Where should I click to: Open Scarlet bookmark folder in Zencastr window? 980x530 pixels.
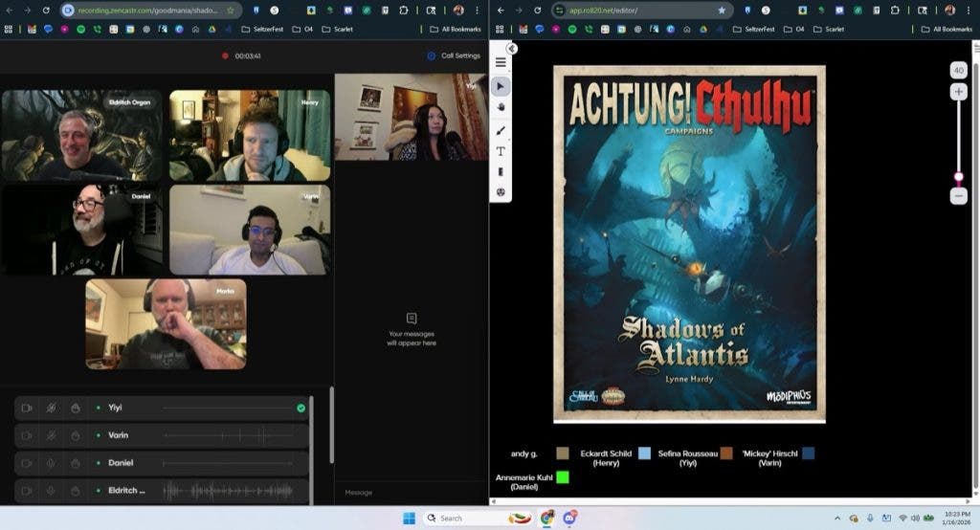(x=338, y=29)
